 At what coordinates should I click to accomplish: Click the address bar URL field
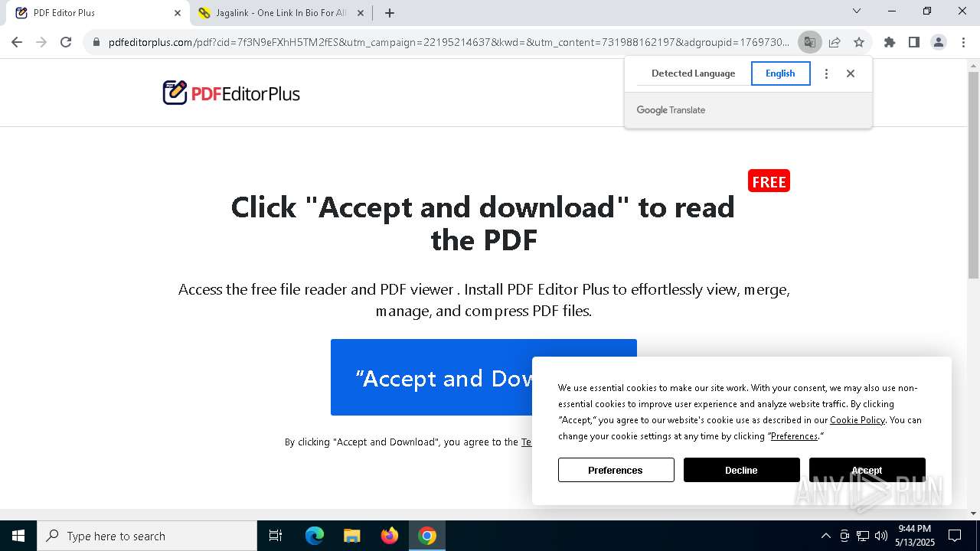coord(448,42)
